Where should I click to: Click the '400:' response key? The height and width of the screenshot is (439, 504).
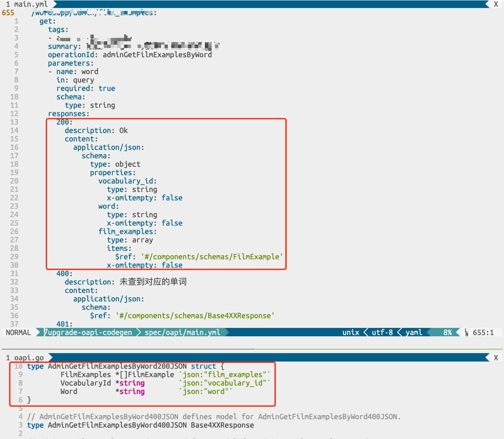tap(64, 274)
